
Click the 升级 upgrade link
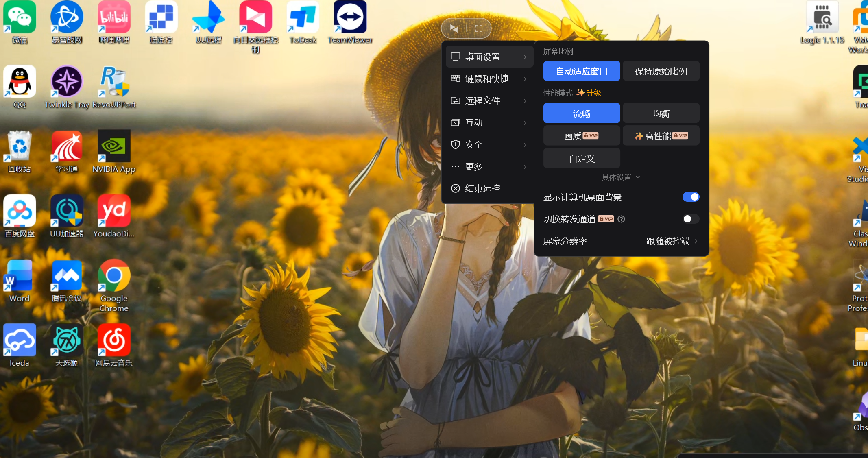point(593,93)
